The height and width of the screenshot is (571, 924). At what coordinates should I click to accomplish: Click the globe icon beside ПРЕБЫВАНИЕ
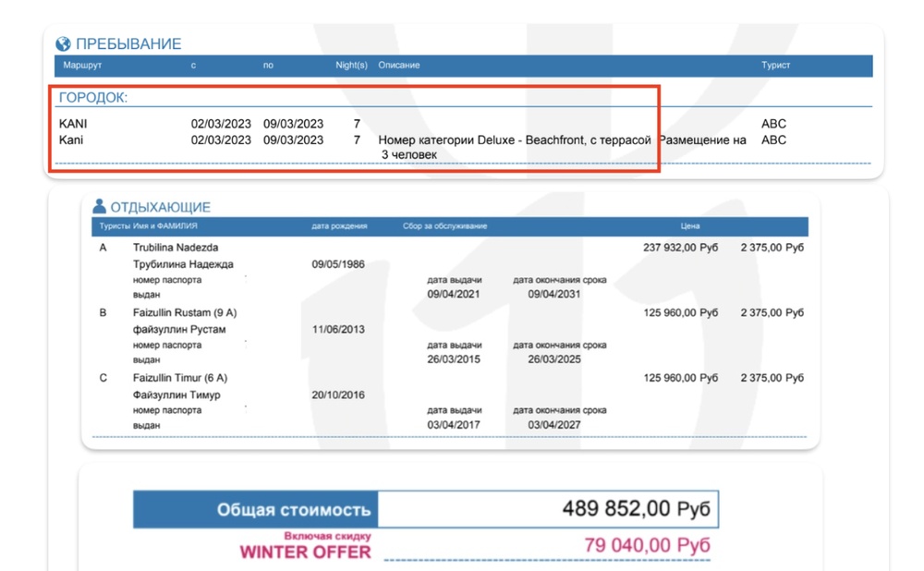63,43
